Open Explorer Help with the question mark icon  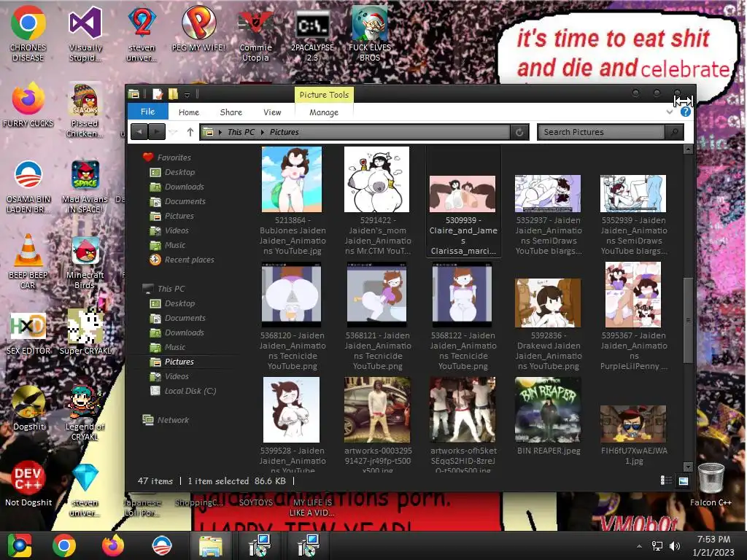[686, 112]
